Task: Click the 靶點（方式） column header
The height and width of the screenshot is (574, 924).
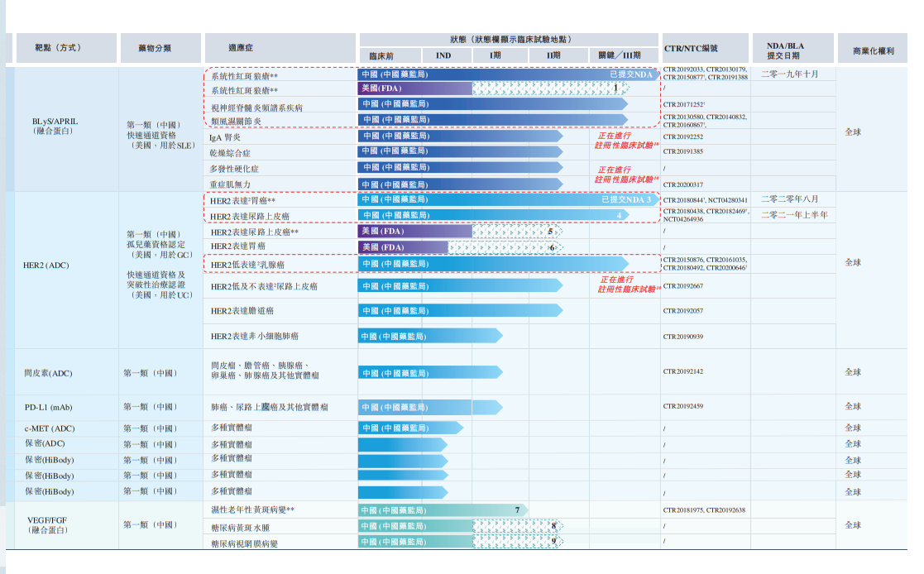Action: (x=58, y=48)
